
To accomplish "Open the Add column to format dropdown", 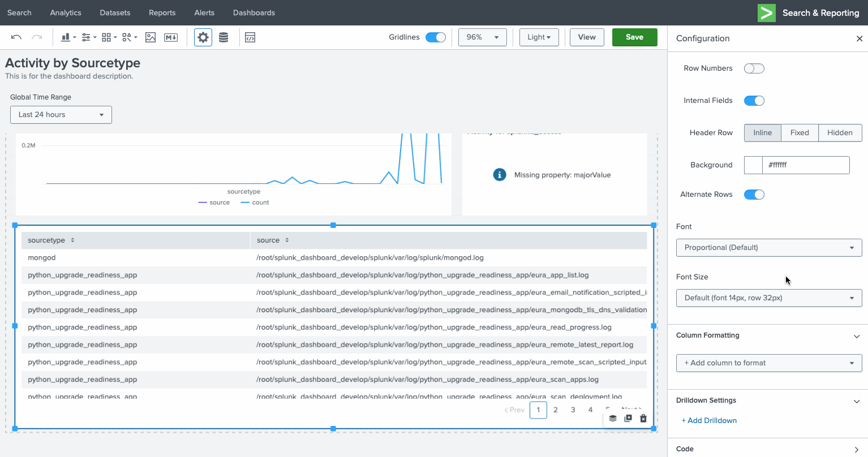I will [768, 363].
